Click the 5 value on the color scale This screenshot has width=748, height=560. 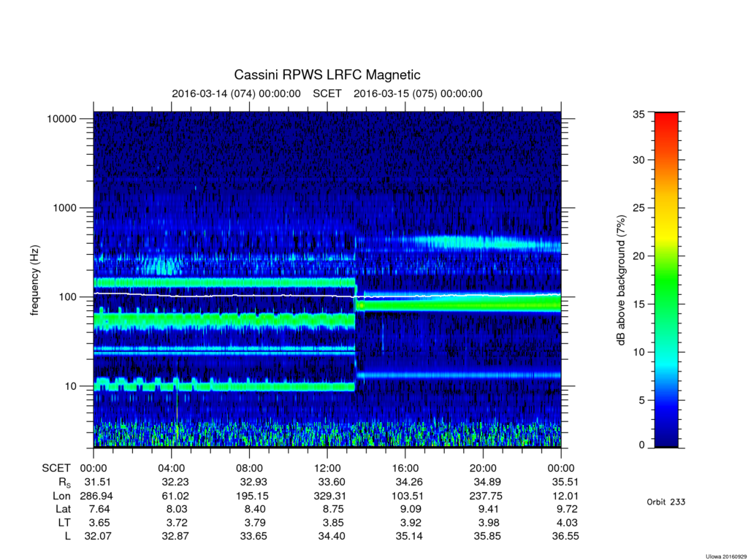(641, 400)
